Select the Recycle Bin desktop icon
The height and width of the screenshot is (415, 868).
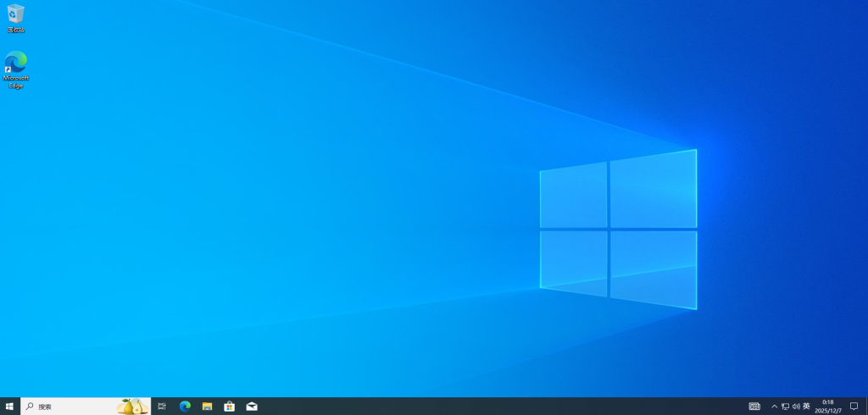pyautogui.click(x=15, y=15)
